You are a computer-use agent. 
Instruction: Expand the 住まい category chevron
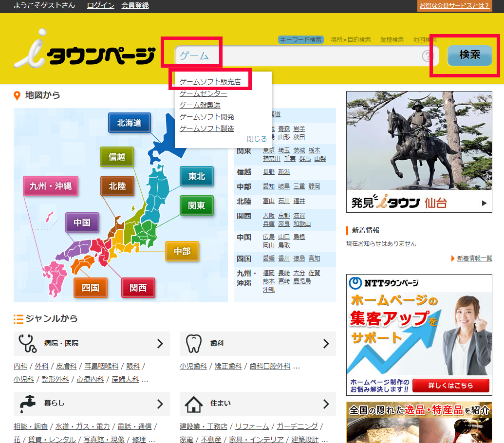pyautogui.click(x=326, y=404)
